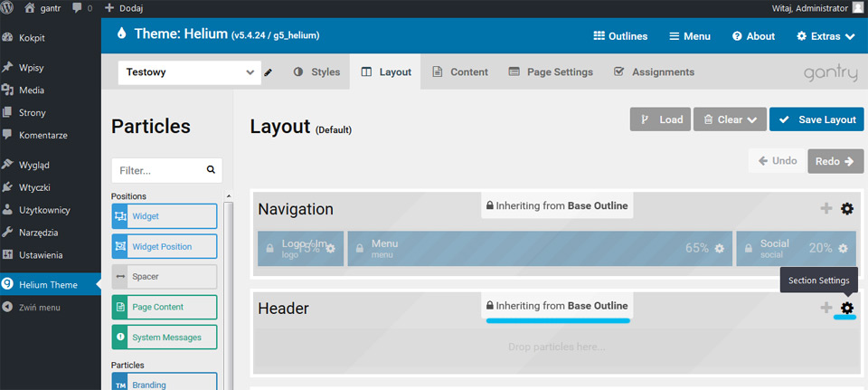Open the Gantry Menu editor
This screenshot has height=390, width=868.
pyautogui.click(x=690, y=36)
